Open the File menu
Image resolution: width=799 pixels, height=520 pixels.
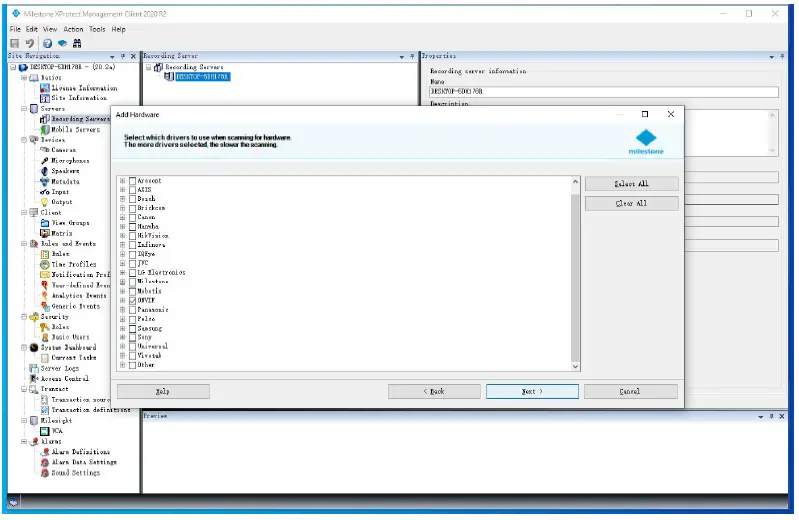[15, 29]
